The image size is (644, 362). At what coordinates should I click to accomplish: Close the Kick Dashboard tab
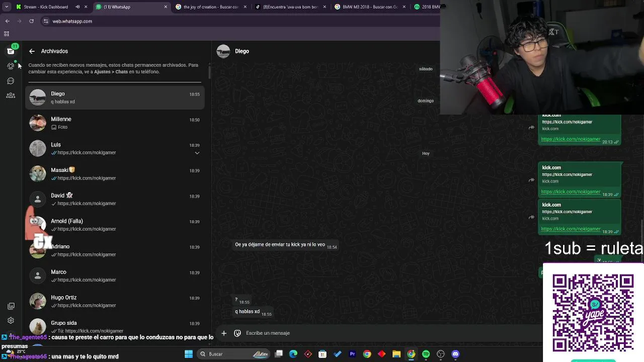[x=86, y=7]
